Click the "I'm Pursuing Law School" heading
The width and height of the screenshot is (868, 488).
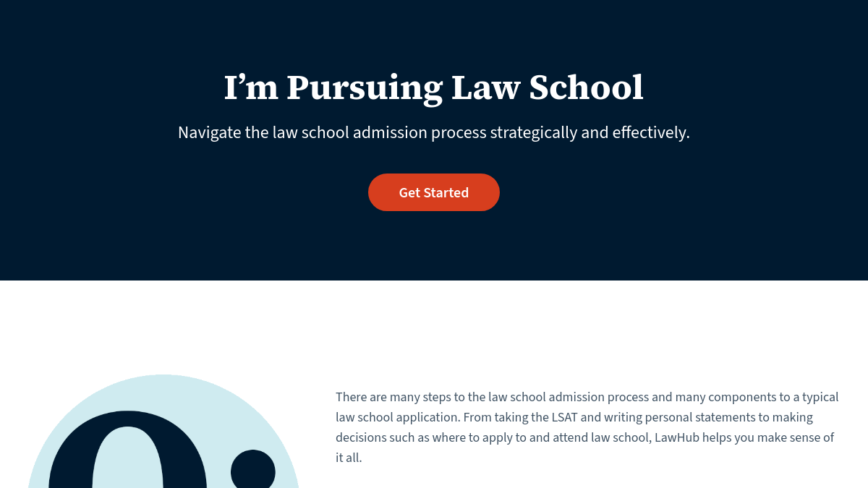433,88
